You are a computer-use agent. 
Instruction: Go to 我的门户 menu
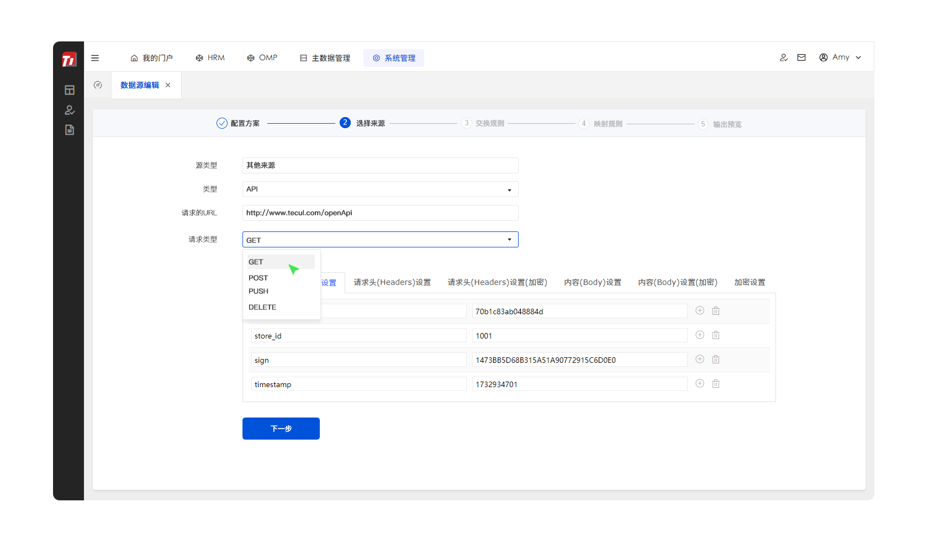(x=152, y=58)
